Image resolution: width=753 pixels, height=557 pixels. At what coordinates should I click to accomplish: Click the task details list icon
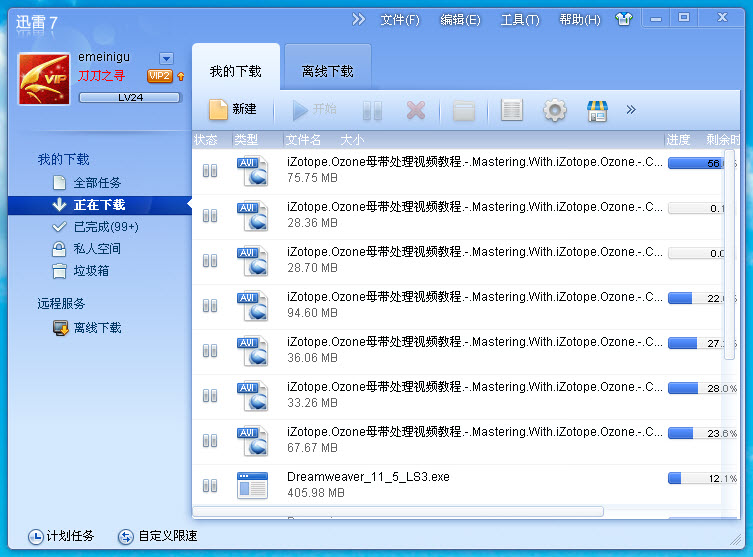coord(511,110)
